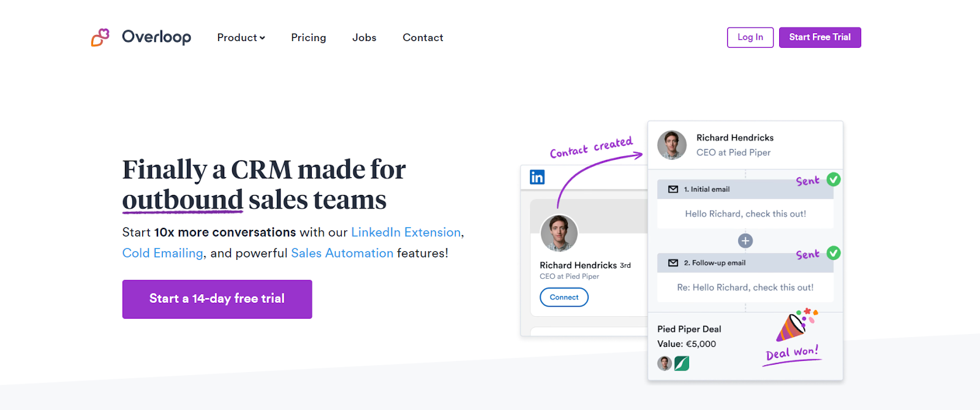Image resolution: width=980 pixels, height=410 pixels.
Task: Click the Overloop heart logo icon
Action: (x=100, y=37)
